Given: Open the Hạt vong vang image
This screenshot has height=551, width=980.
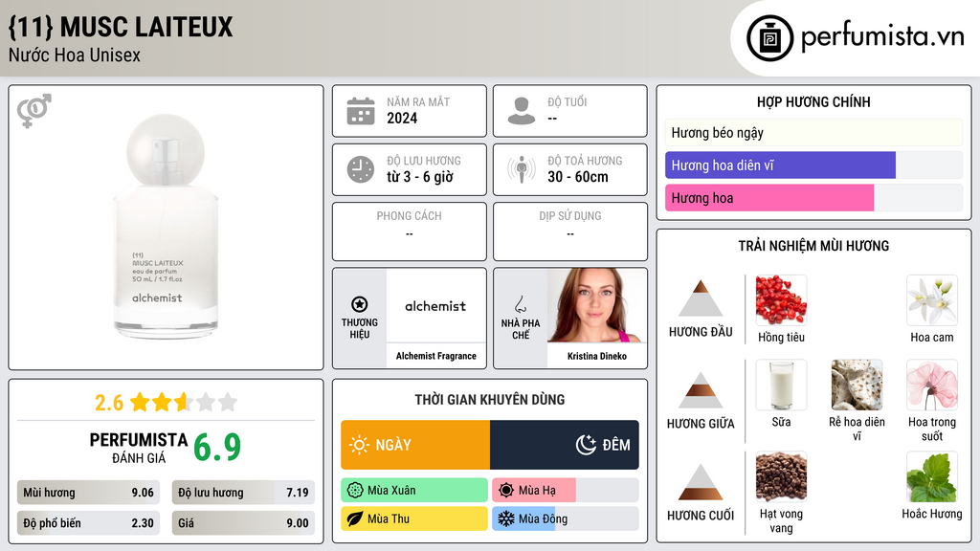Looking at the screenshot, I should coord(781,477).
